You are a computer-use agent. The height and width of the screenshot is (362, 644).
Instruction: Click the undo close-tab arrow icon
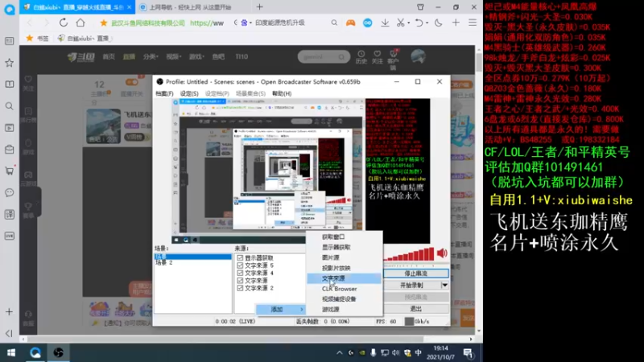point(419,23)
